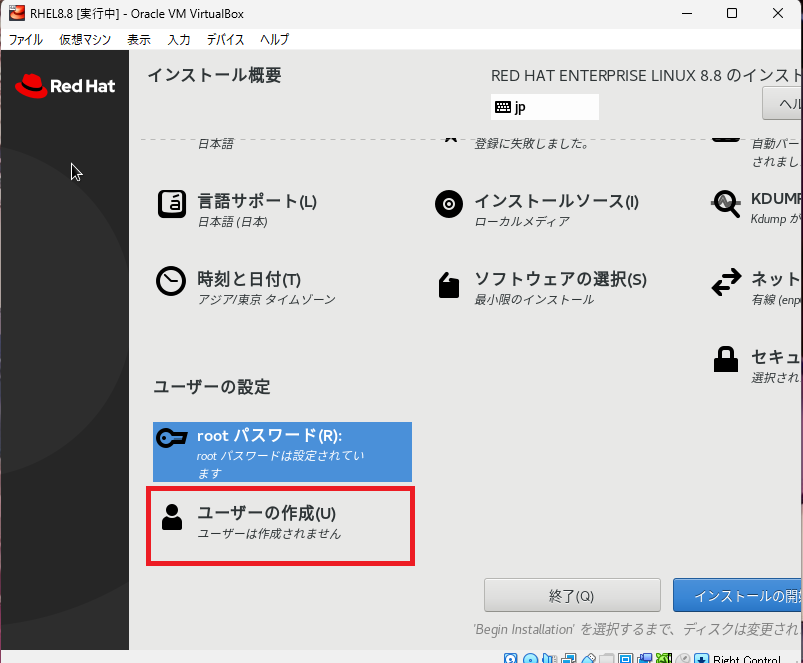Open root パスワード(R) settings
Viewport: 803px width, 663px height.
[282, 452]
